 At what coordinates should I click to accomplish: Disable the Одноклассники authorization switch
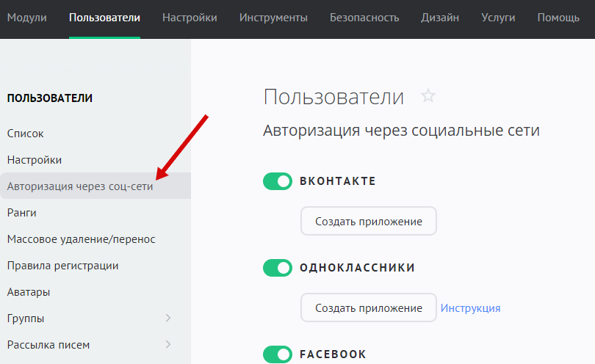click(x=278, y=268)
